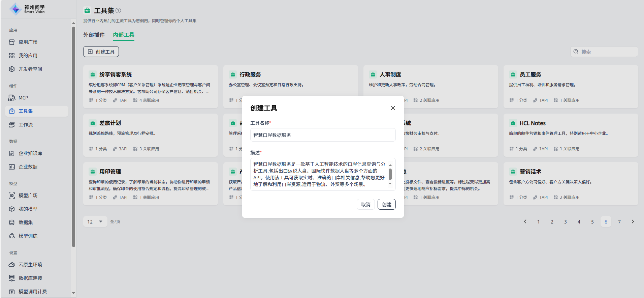
Task: Go to next page with right chevron
Action: (633, 222)
